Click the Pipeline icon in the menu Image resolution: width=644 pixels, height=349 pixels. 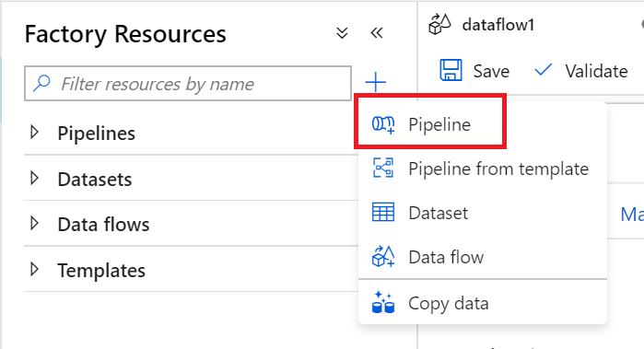(383, 124)
